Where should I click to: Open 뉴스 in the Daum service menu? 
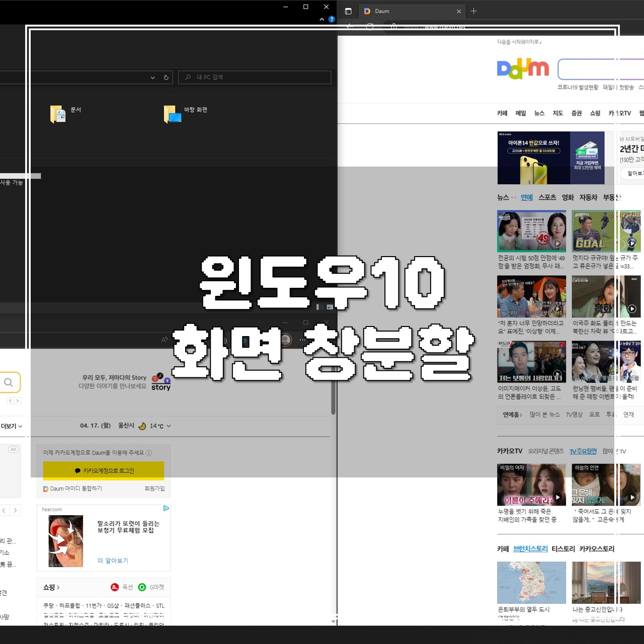pos(539,113)
